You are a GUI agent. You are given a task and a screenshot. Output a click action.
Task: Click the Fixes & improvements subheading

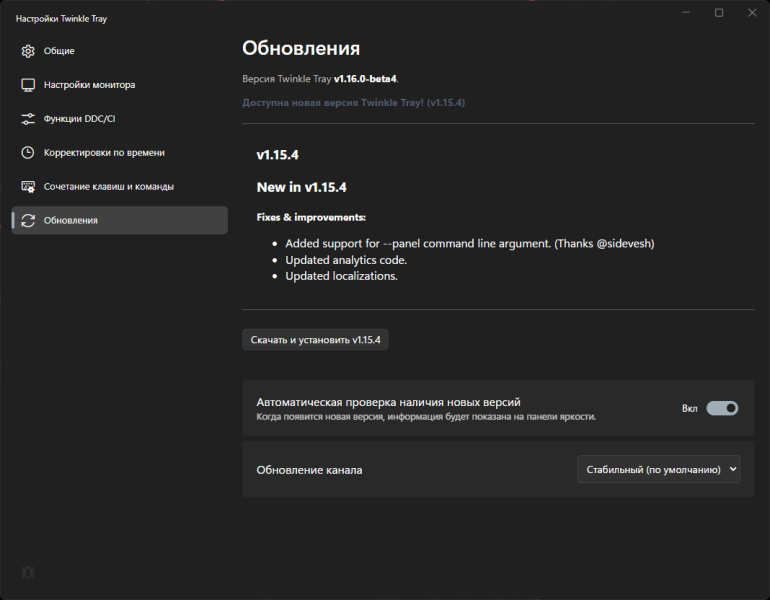coord(311,218)
